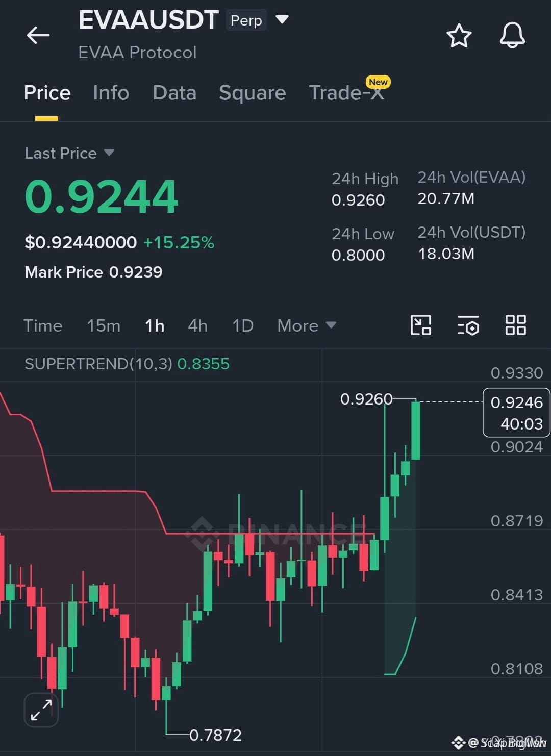Image resolution: width=551 pixels, height=756 pixels.
Task: Select the Time chart view
Action: click(x=43, y=325)
